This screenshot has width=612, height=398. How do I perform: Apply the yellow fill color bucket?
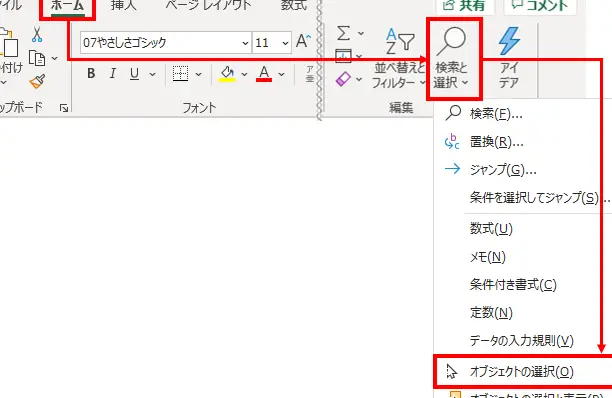[227, 73]
